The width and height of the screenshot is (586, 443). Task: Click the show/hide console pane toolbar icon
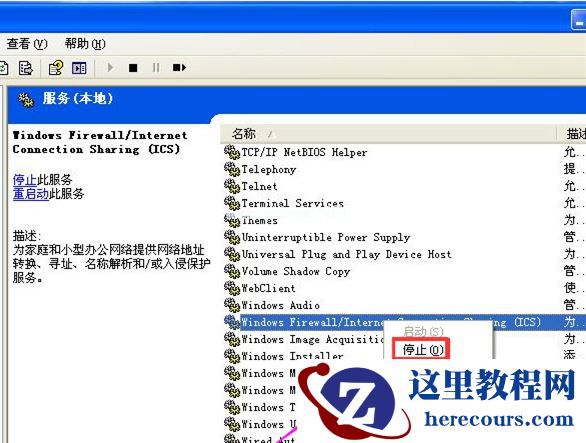[x=79, y=68]
